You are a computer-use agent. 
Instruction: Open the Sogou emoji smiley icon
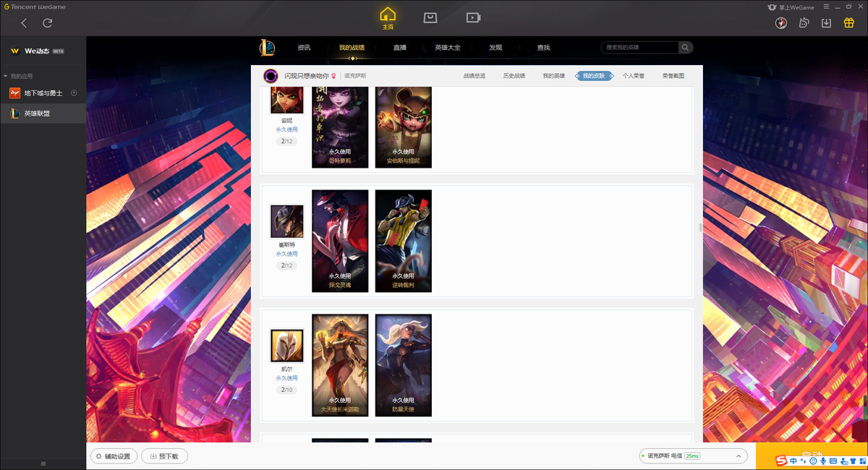(814, 461)
